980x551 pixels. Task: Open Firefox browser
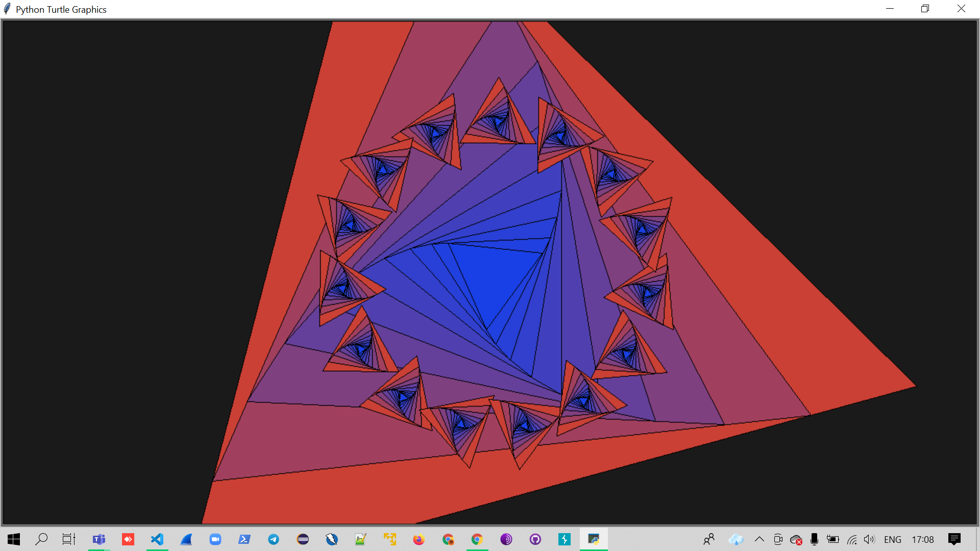[x=419, y=539]
